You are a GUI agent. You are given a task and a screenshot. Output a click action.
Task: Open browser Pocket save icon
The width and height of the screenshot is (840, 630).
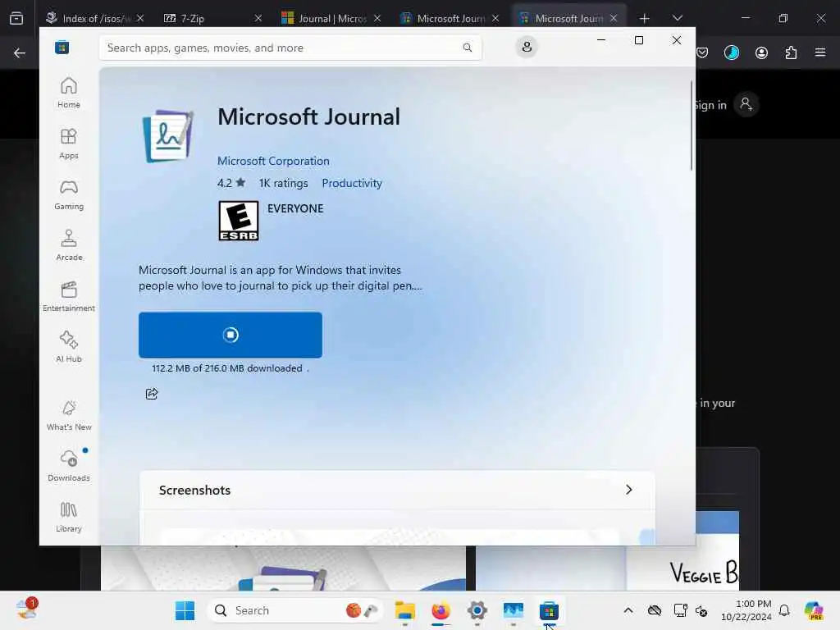(702, 52)
